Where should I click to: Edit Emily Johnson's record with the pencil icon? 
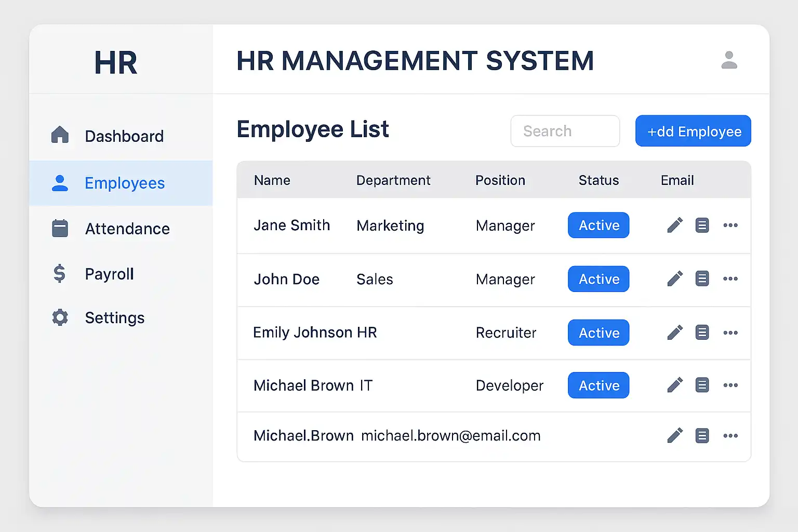tap(675, 332)
